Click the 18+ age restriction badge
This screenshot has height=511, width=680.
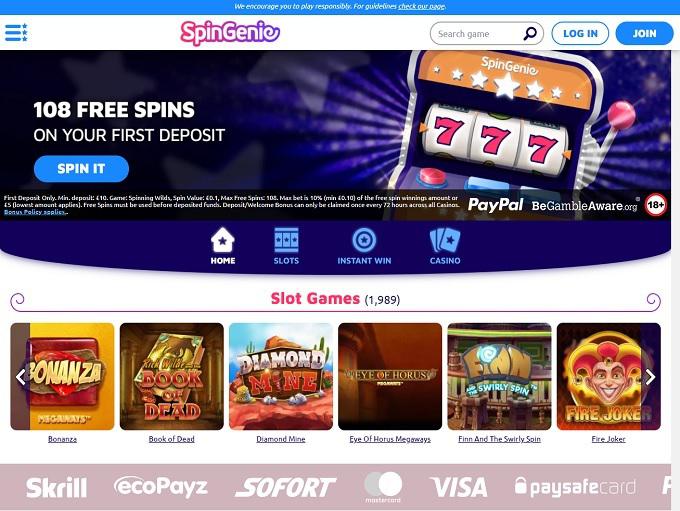pos(656,205)
